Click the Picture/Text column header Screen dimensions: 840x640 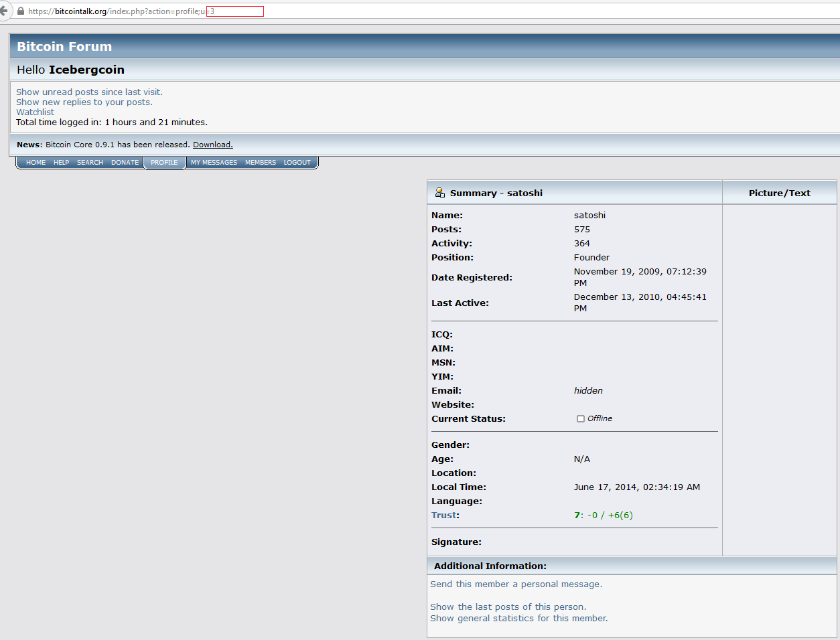780,193
